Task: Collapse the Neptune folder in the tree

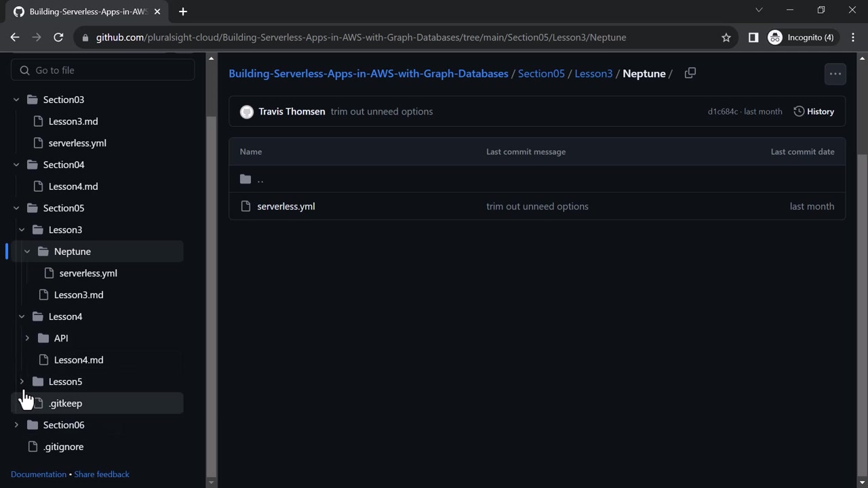Action: pos(27,251)
